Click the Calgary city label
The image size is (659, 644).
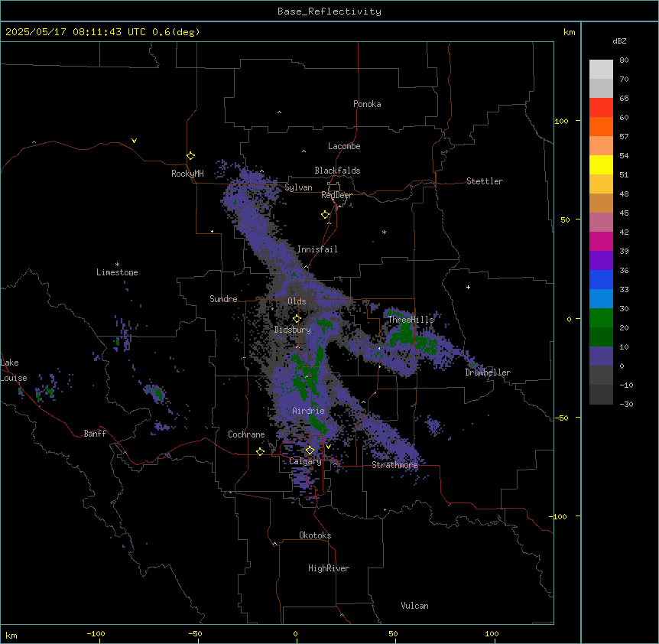click(305, 461)
